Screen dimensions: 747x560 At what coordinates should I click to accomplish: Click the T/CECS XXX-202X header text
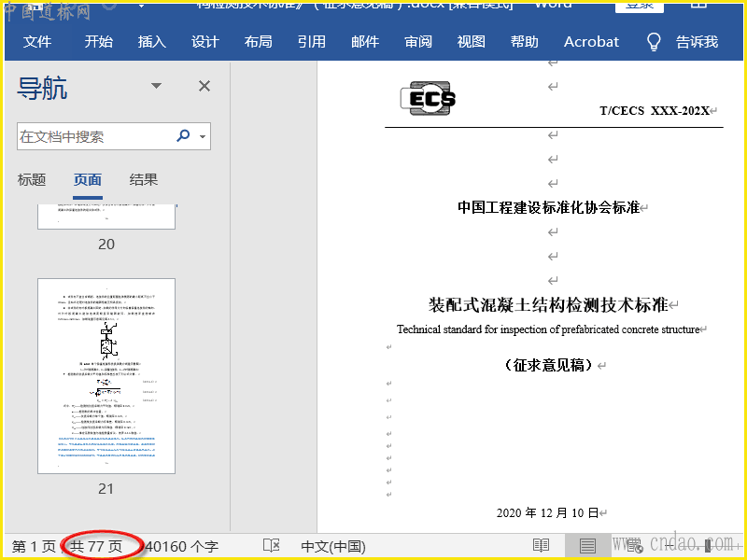(x=655, y=110)
